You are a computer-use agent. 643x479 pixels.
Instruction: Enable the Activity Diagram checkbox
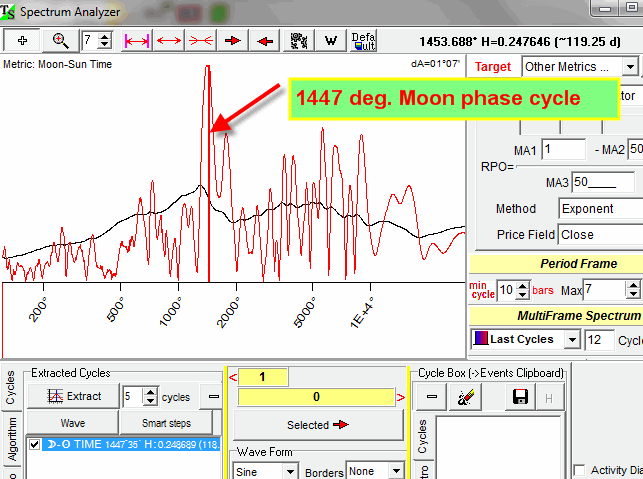[580, 471]
